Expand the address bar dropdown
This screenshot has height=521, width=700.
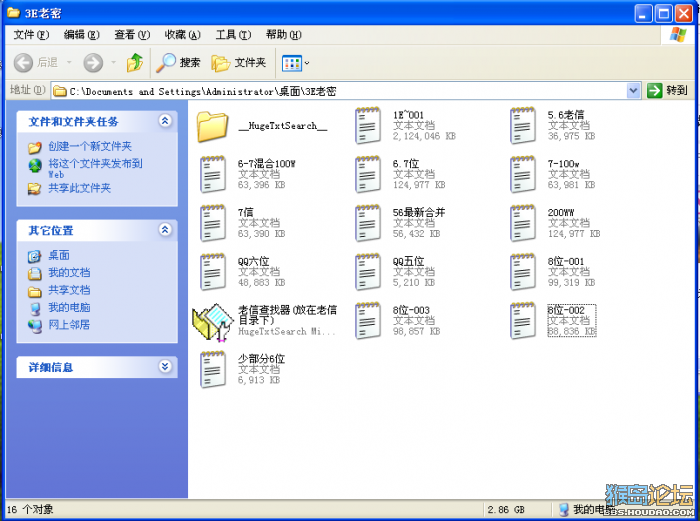pos(633,91)
